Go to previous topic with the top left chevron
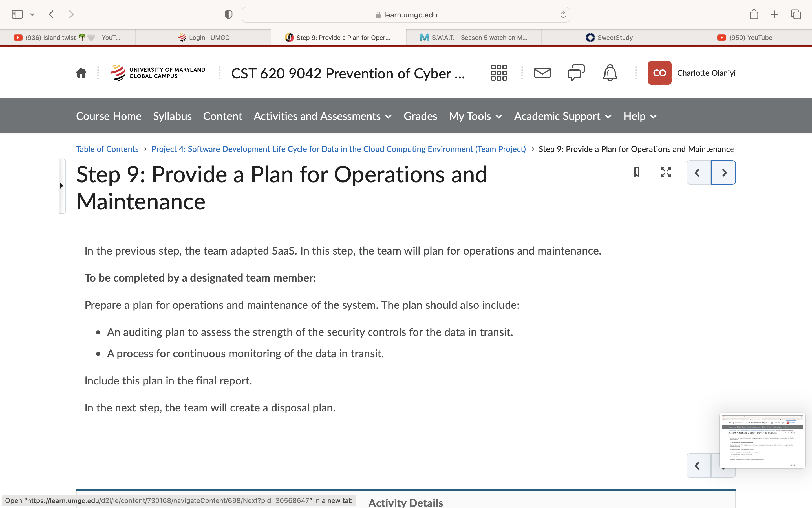This screenshot has height=508, width=812. click(x=699, y=172)
